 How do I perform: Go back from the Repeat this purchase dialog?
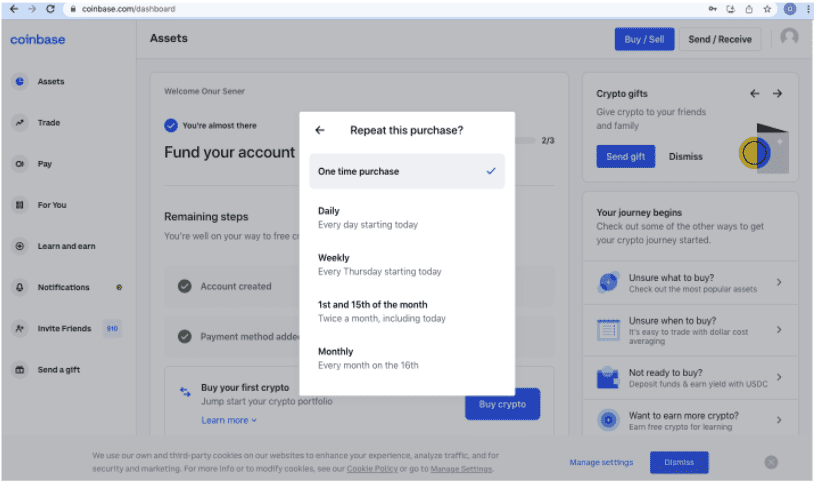click(x=320, y=130)
